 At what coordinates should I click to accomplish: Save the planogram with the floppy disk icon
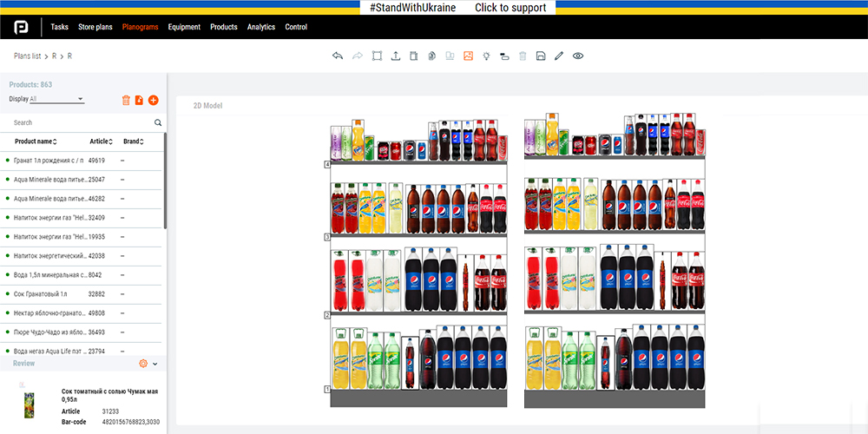[x=541, y=56]
